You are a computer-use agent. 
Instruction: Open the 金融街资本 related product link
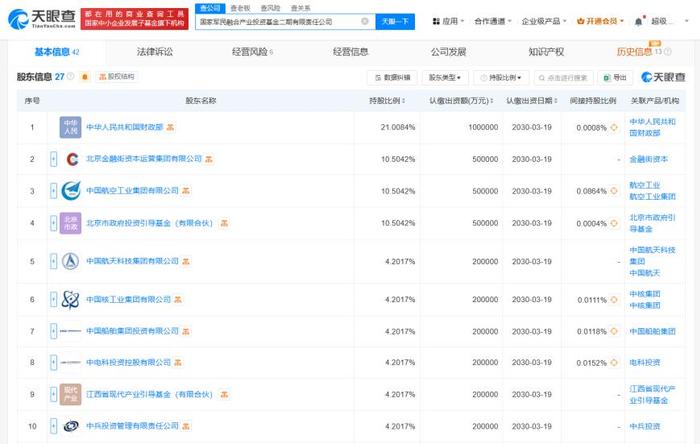(649, 159)
